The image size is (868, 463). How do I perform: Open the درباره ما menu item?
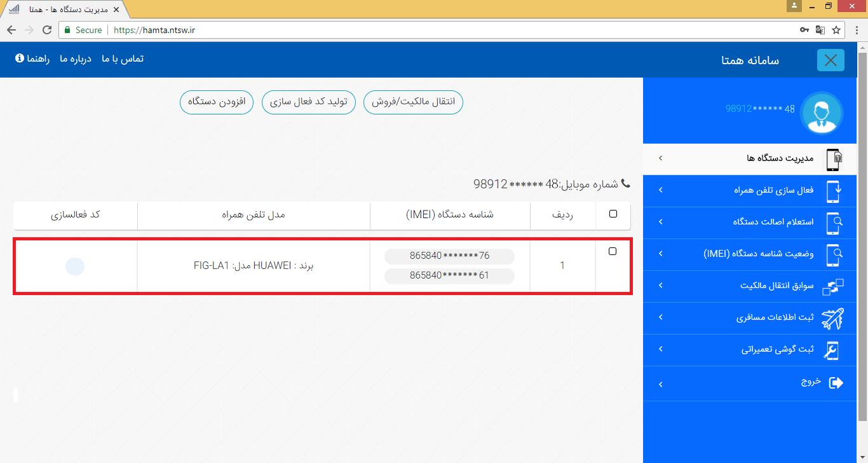coord(76,59)
